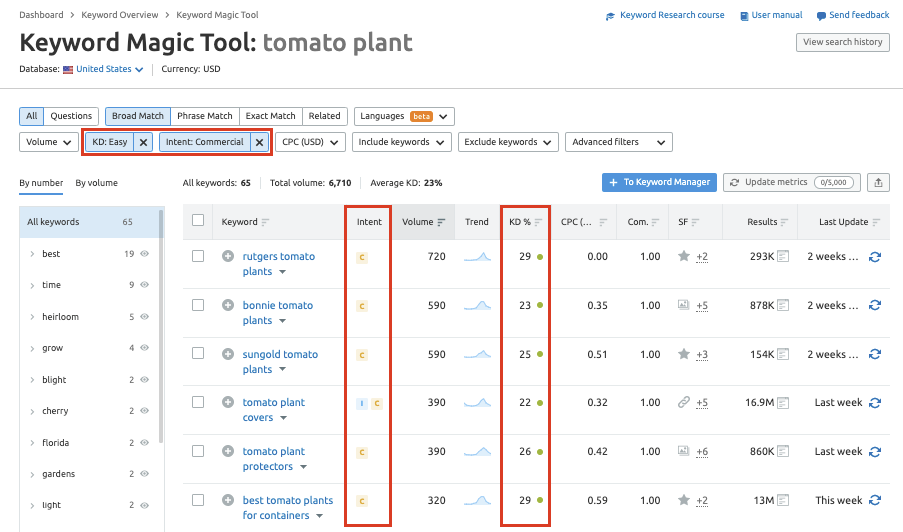Open SERP results icon for tomato plant covers
The height and width of the screenshot is (532, 903).
point(783,402)
